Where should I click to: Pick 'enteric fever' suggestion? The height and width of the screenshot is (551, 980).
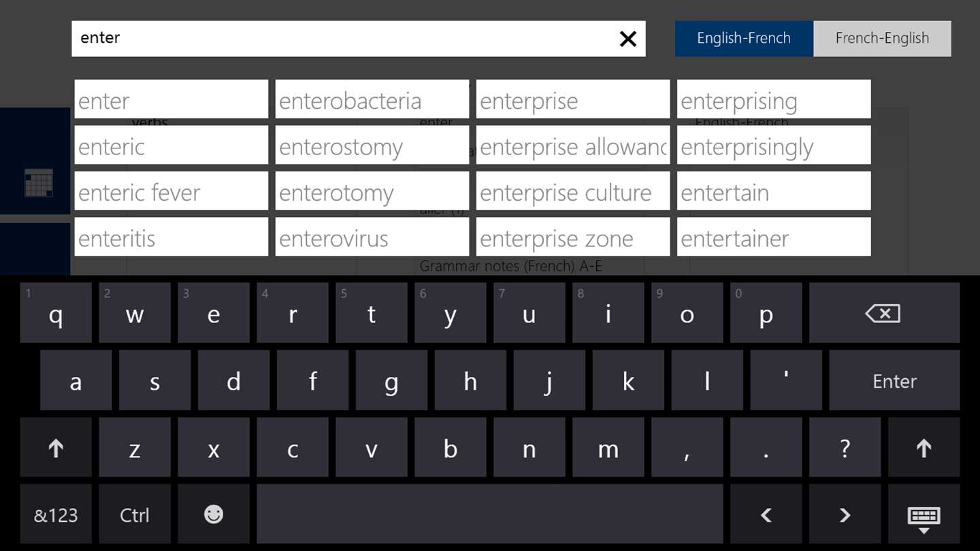point(171,191)
